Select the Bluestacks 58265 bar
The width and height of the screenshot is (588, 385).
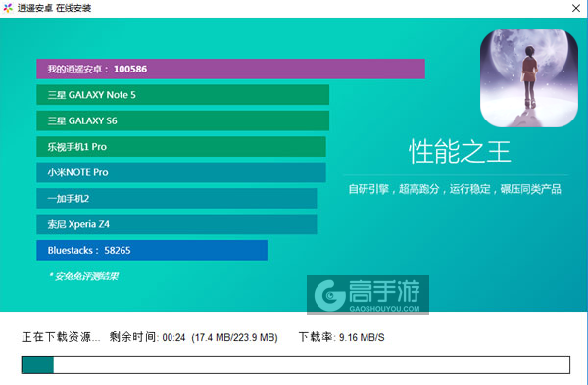(152, 250)
